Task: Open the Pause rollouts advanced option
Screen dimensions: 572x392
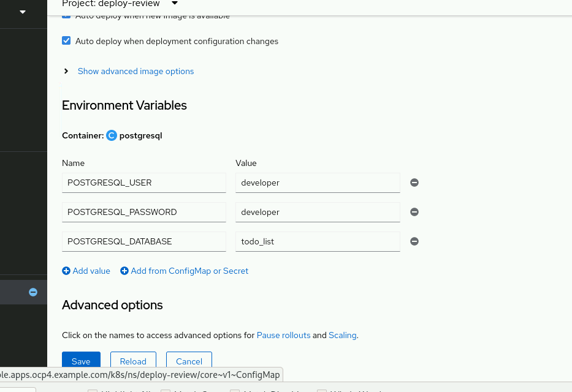Action: pyautogui.click(x=283, y=335)
